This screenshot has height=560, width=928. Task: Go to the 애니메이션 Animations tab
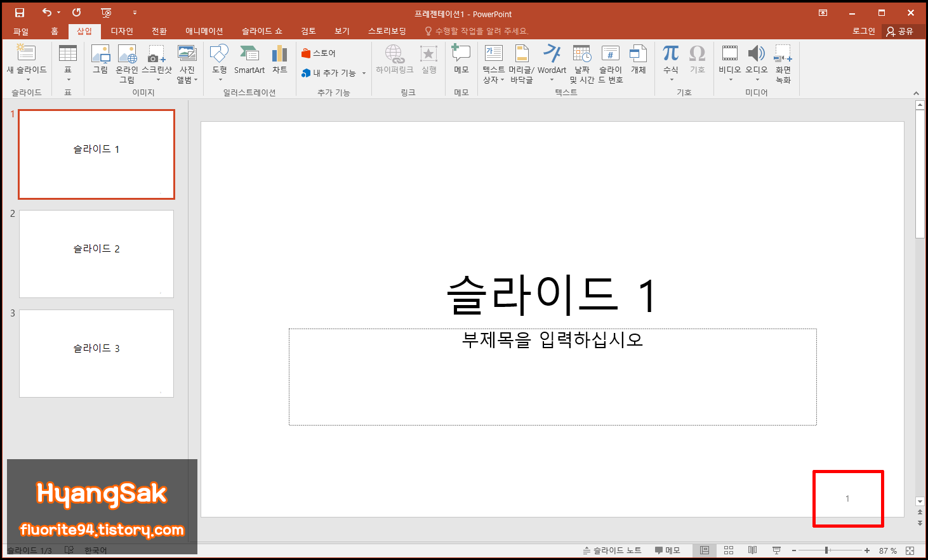(204, 31)
